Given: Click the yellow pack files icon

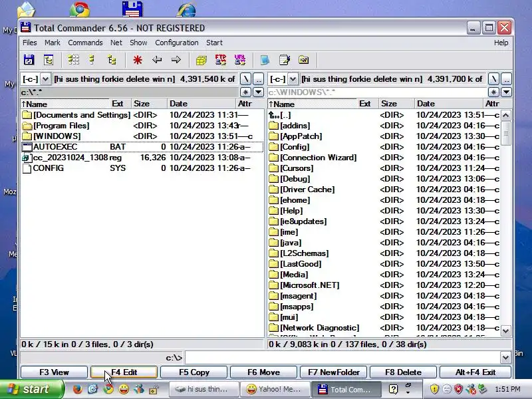Looking at the screenshot, I should (x=201, y=60).
